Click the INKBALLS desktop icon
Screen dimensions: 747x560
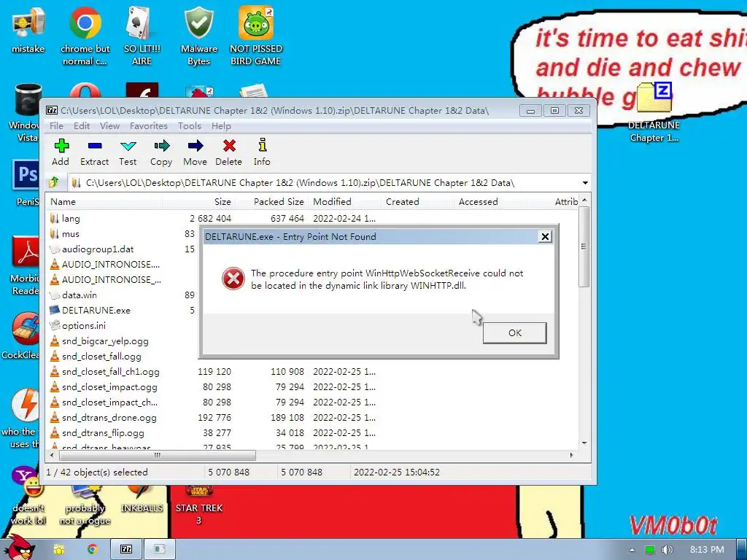point(142,500)
